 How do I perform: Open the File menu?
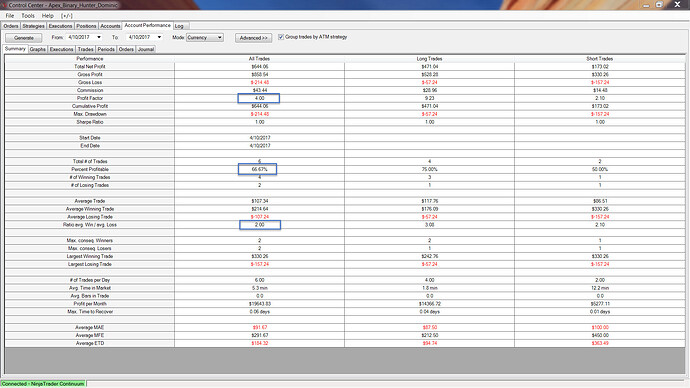[x=10, y=15]
